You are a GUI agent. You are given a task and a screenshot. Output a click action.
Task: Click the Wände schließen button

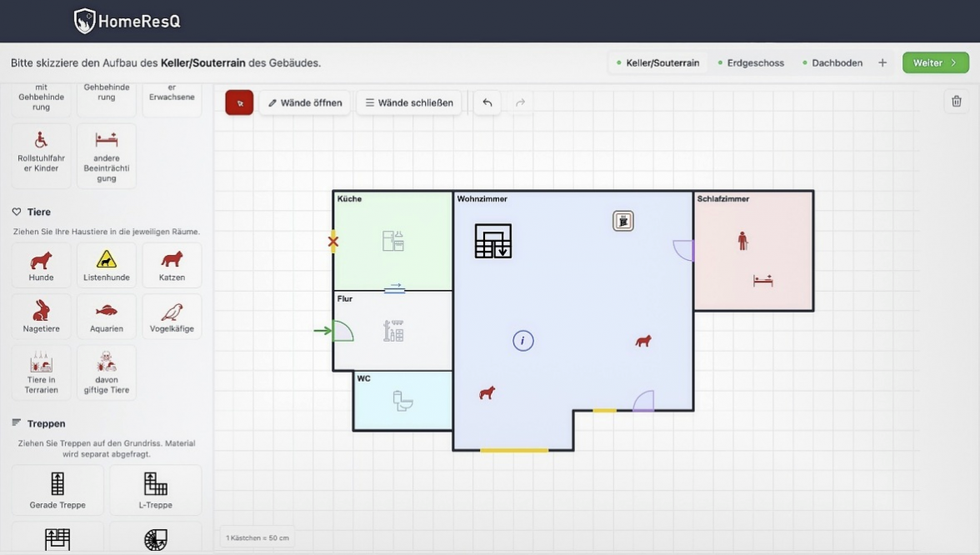tap(409, 103)
